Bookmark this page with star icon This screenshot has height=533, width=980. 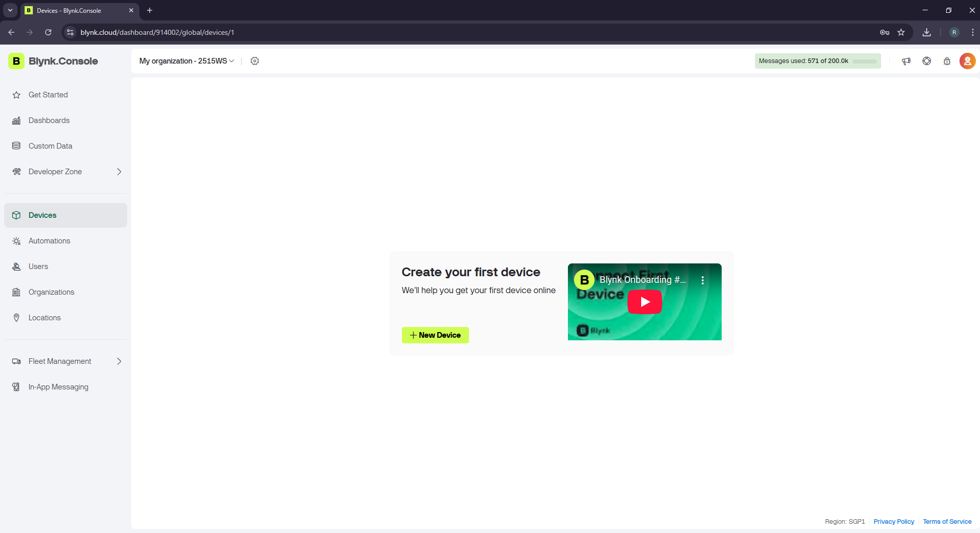(901, 32)
